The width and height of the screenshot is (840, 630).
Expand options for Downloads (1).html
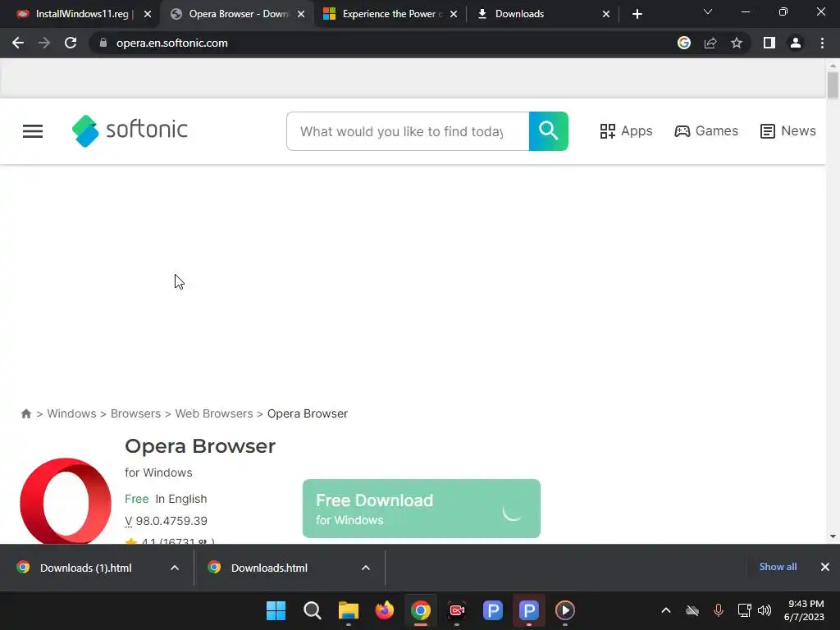click(175, 568)
